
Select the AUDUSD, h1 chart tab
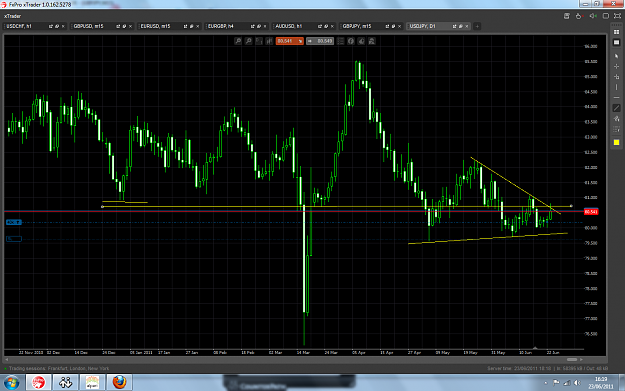(x=305, y=26)
